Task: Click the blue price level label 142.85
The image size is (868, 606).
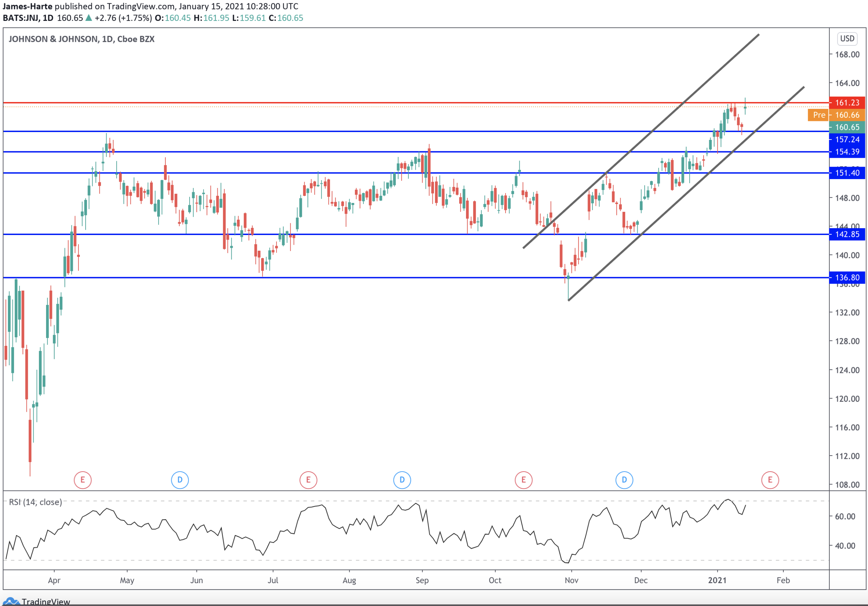Action: point(848,234)
